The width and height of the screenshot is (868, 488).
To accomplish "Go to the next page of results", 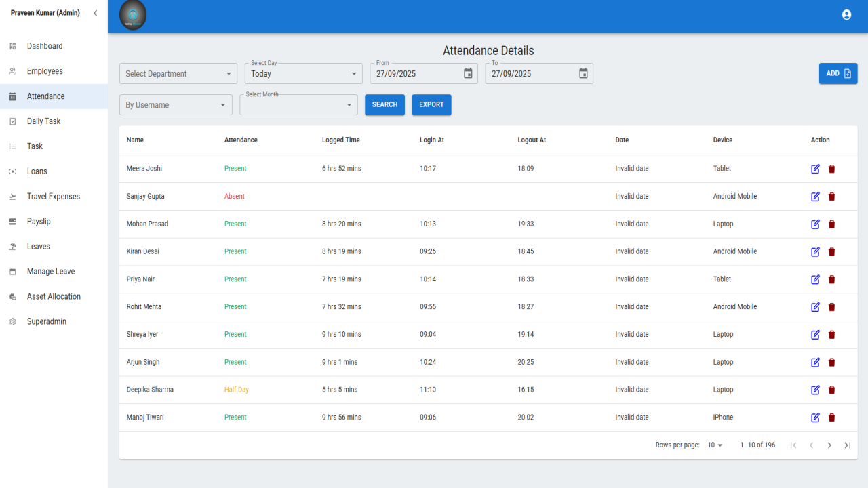I will pyautogui.click(x=829, y=445).
